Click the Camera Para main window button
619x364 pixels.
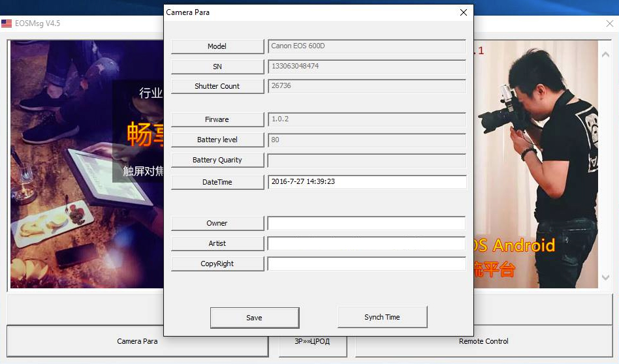point(137,341)
